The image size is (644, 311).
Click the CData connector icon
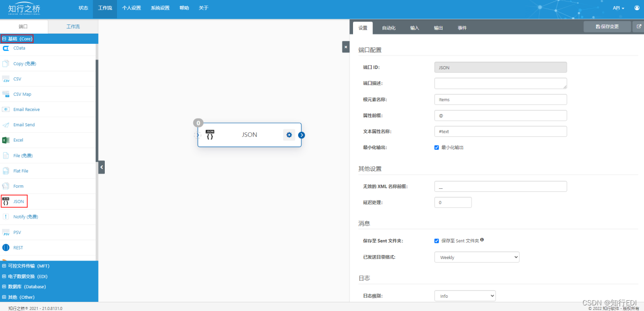coord(6,48)
